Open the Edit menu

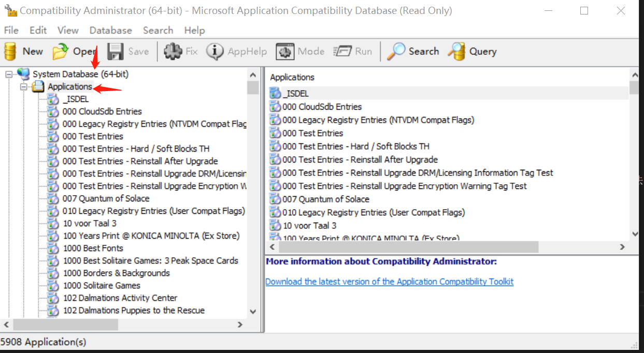pyautogui.click(x=38, y=30)
